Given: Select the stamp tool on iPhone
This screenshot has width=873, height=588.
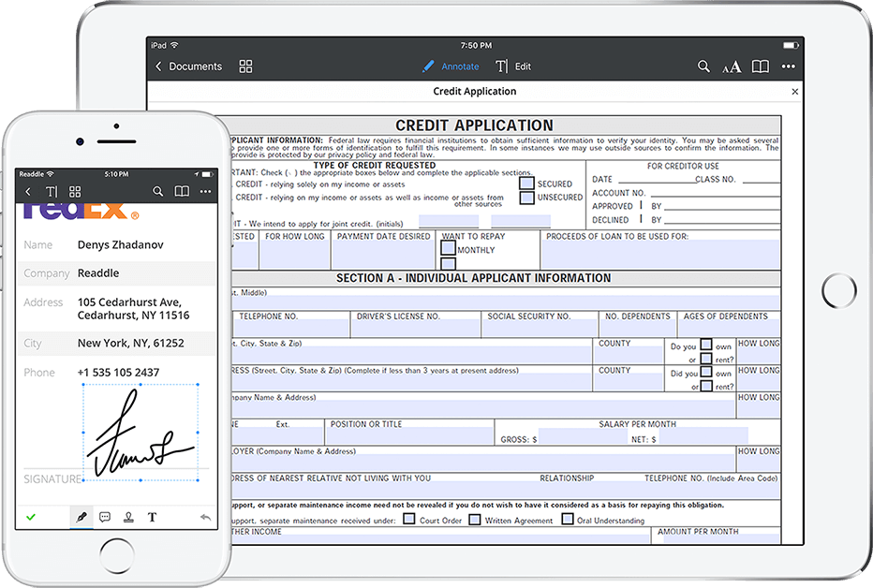Looking at the screenshot, I should (128, 518).
